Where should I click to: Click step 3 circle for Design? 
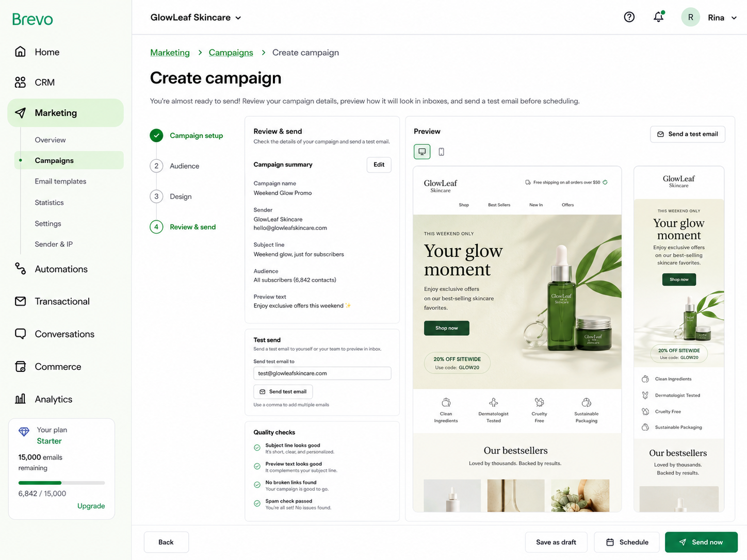(156, 196)
